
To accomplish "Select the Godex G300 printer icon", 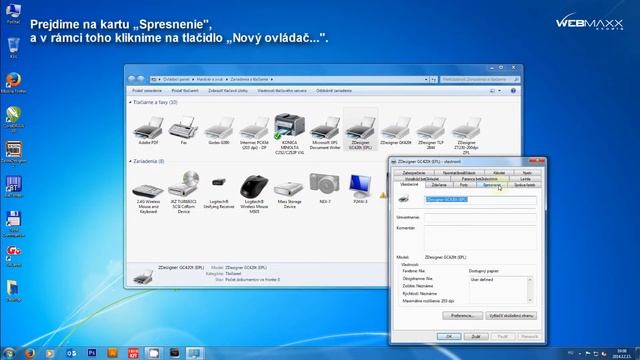I will click(219, 127).
